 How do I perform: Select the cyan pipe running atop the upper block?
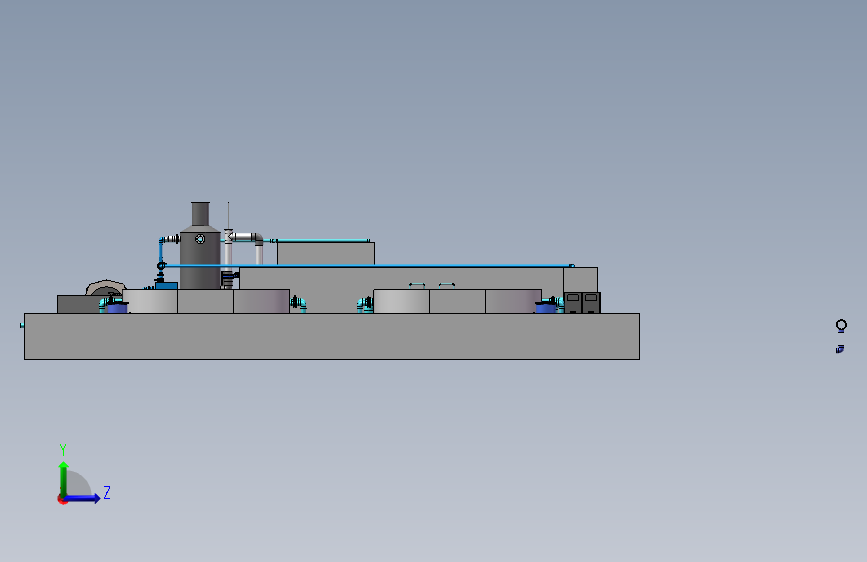click(x=323, y=241)
